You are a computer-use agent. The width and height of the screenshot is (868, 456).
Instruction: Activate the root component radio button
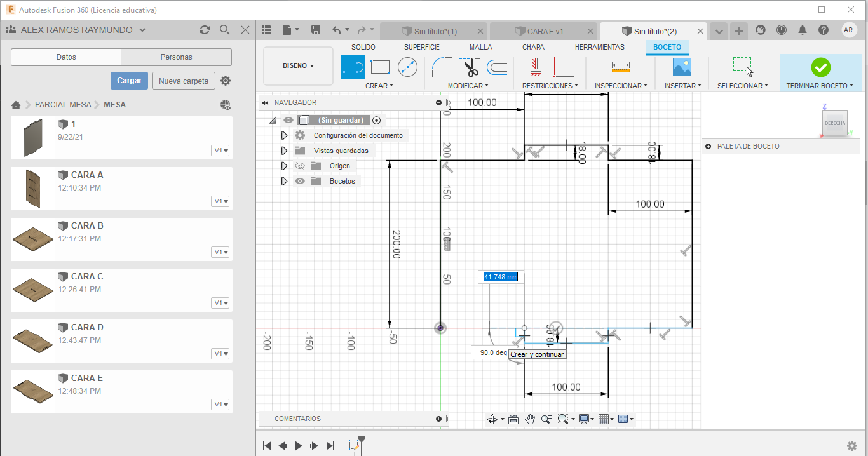tap(376, 120)
